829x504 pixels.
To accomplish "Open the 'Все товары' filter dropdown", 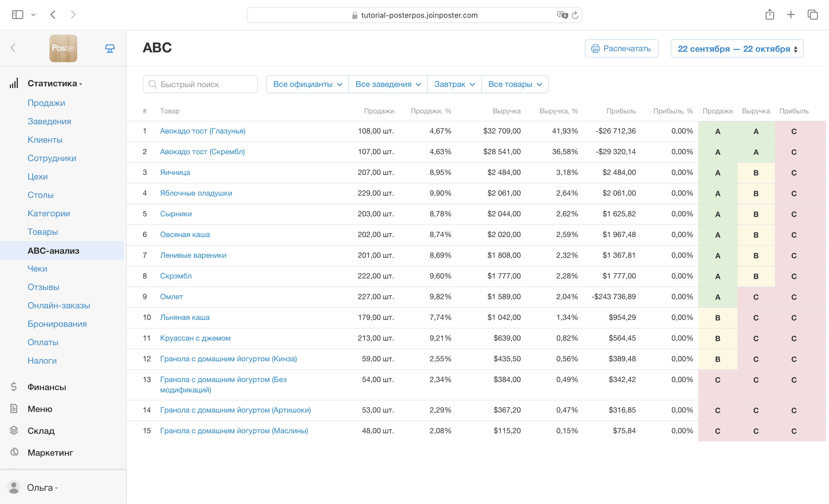I will coord(515,84).
